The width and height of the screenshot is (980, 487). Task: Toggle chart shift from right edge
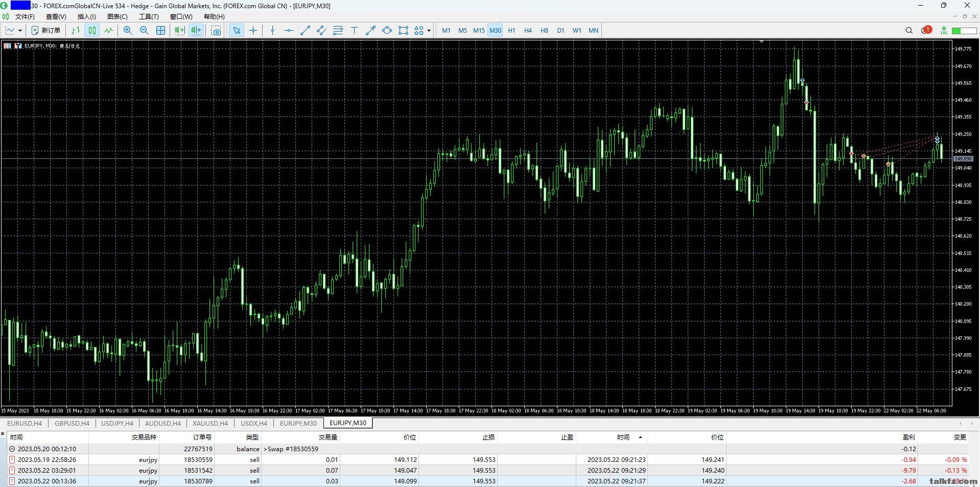pyautogui.click(x=196, y=30)
